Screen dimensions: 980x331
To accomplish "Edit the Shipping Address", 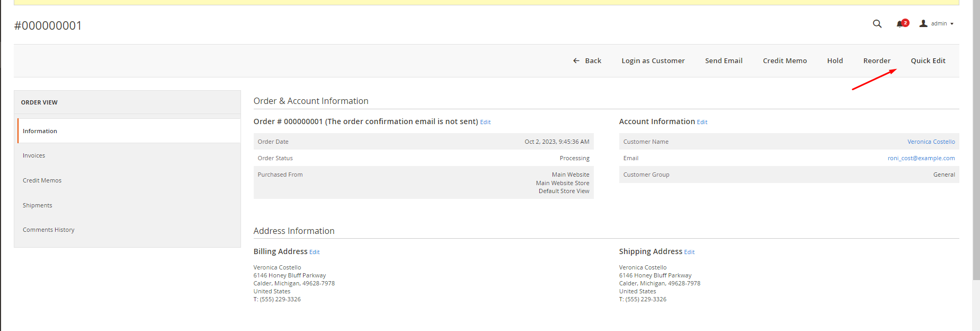I will click(689, 252).
